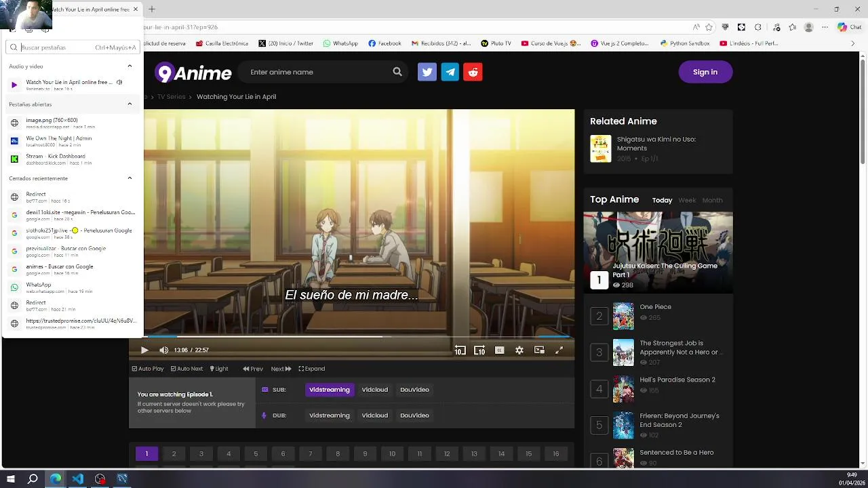Click the Sign in button

[x=705, y=72]
